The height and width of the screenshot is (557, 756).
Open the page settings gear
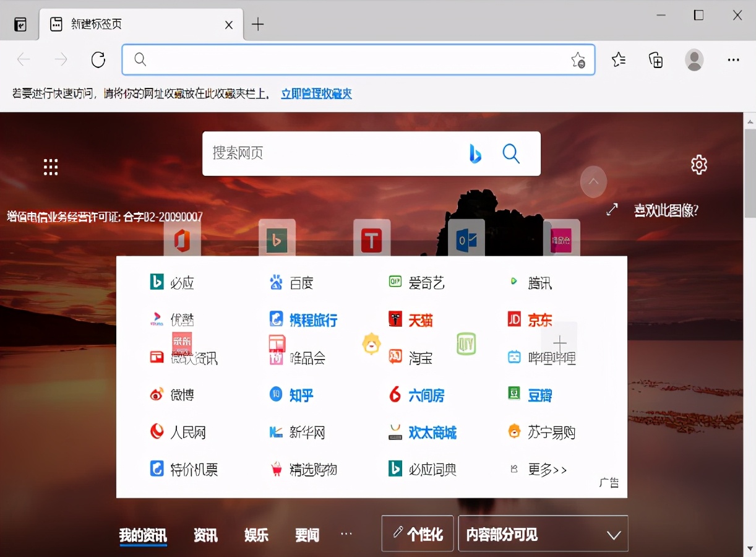(698, 164)
